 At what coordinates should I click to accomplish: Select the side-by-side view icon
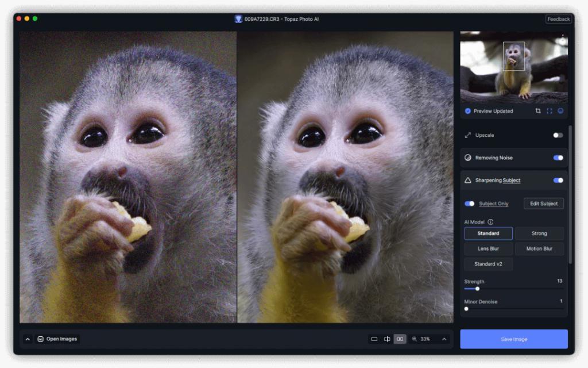400,339
